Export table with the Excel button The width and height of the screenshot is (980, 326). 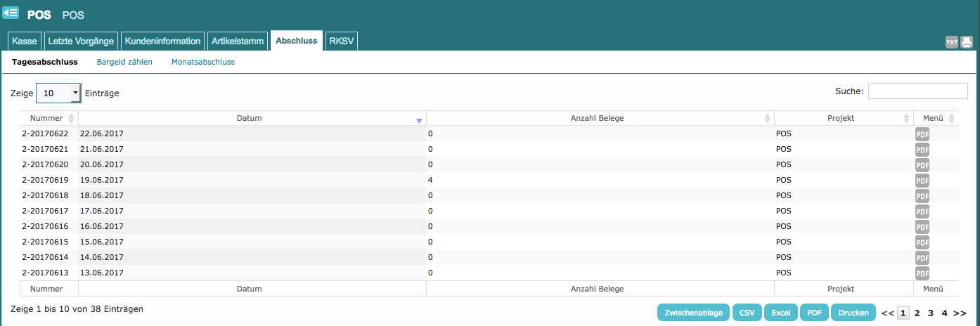tap(780, 313)
